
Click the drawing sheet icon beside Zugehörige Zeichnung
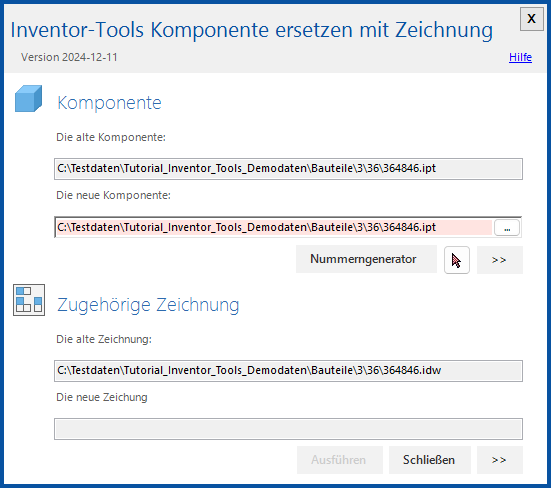pos(29,300)
